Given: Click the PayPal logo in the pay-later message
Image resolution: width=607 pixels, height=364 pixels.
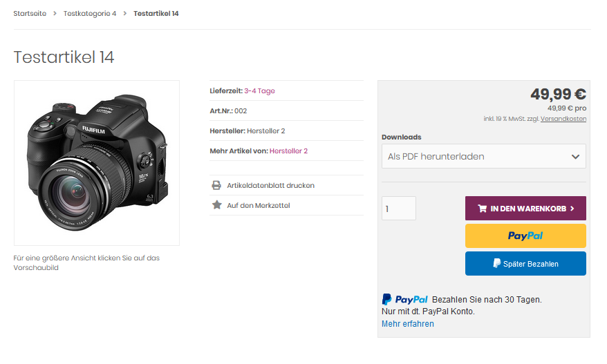Looking at the screenshot, I should pos(405,300).
